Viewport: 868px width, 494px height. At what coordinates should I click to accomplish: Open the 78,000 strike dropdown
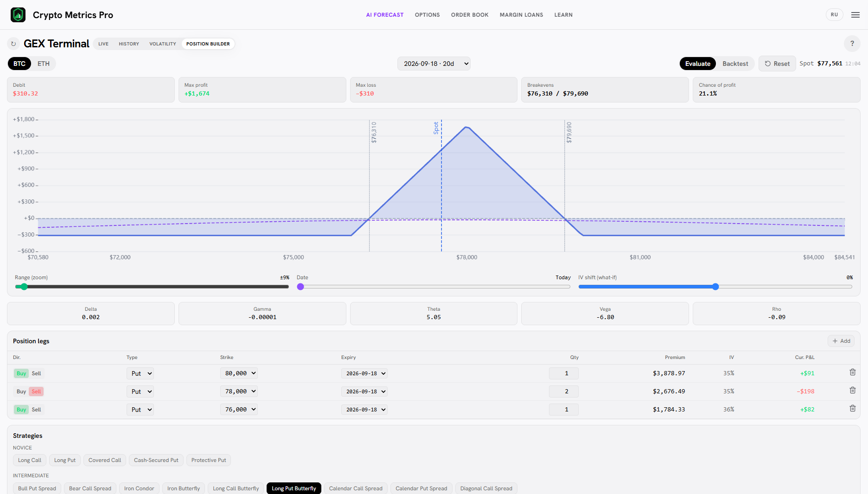click(239, 391)
